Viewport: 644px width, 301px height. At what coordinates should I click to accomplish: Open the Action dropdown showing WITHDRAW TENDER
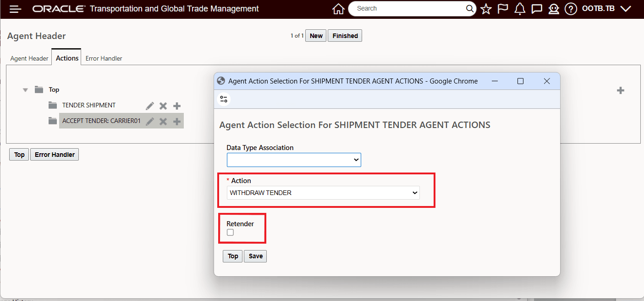[x=323, y=193]
